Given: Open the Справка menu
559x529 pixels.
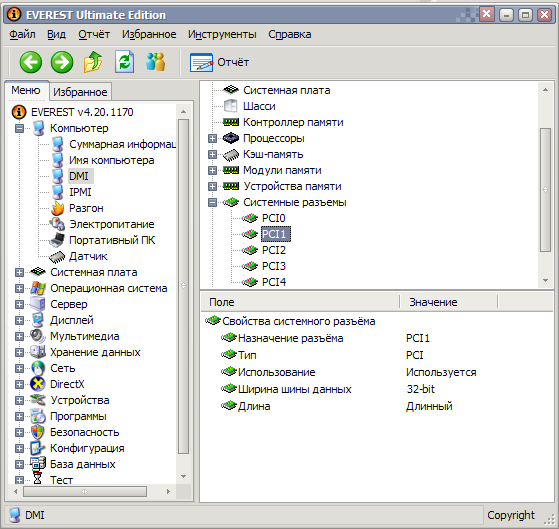Looking at the screenshot, I should coord(289,34).
